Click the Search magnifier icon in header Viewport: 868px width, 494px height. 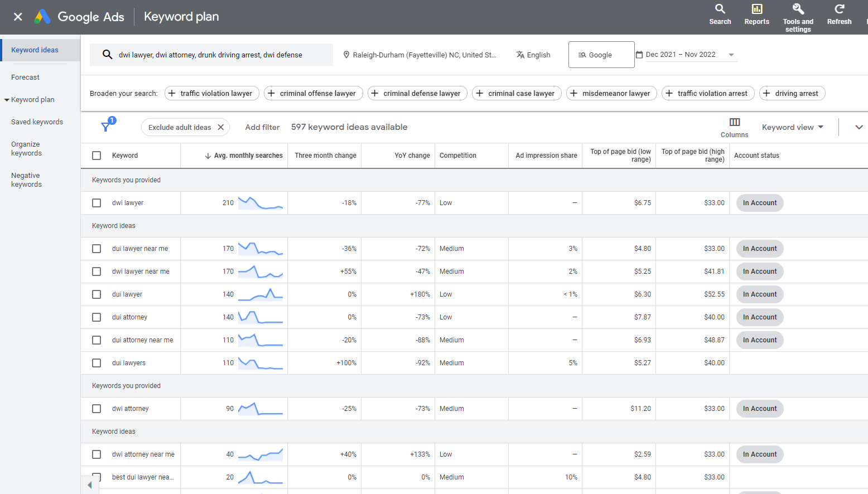coord(720,9)
